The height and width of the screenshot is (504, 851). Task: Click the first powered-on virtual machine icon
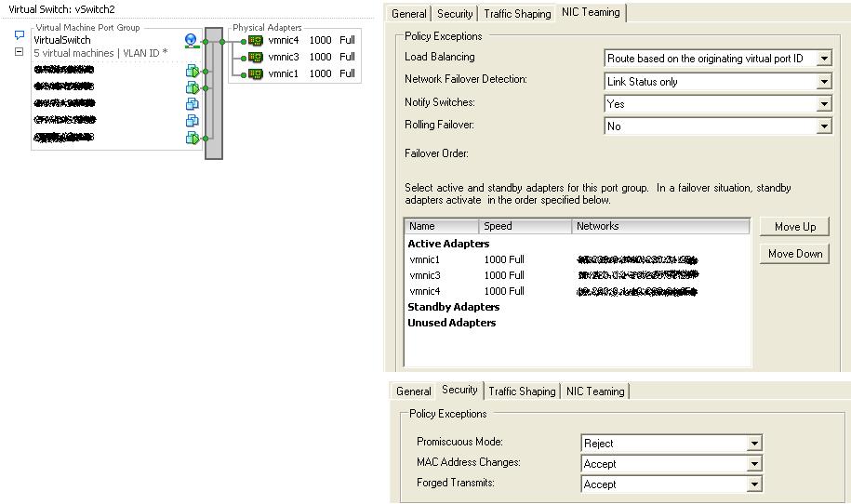point(192,71)
